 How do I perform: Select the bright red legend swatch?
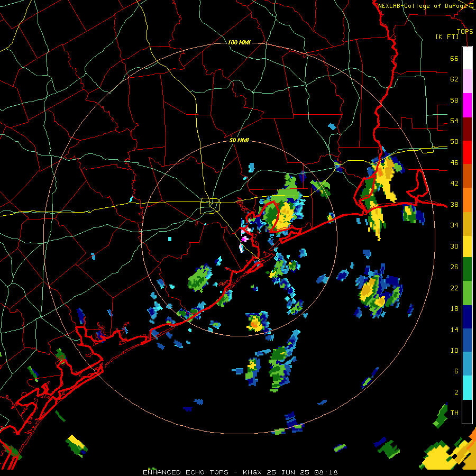point(467,152)
